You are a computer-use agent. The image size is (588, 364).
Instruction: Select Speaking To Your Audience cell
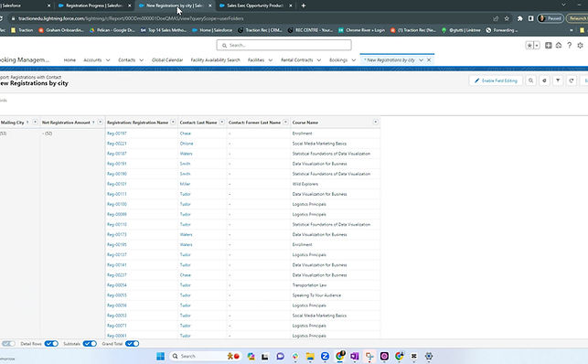click(x=336, y=295)
